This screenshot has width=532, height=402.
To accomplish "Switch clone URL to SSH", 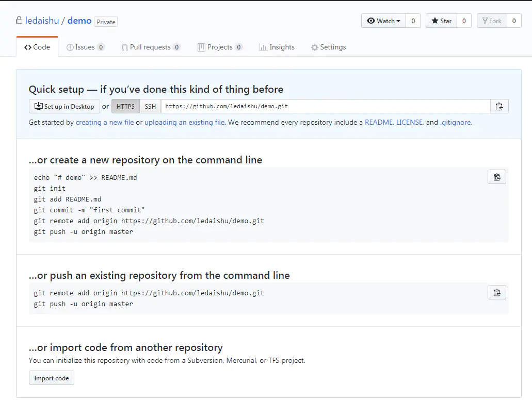I will [150, 107].
